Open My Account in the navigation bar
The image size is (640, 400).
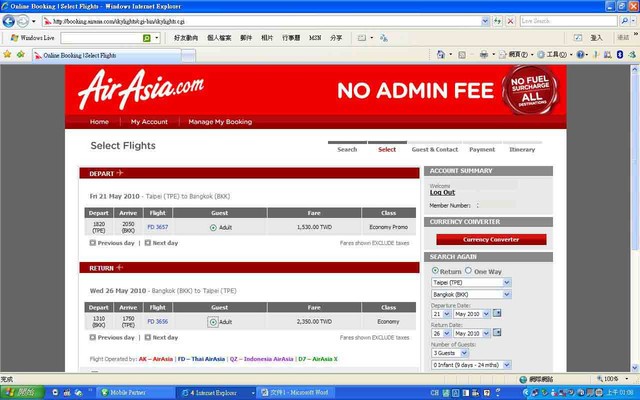(x=149, y=122)
